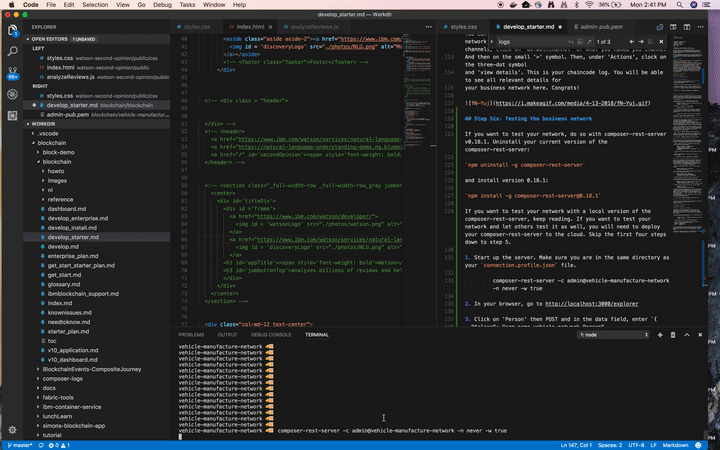Switch to the Debug Console panel tab
720x450 pixels.
[271, 334]
